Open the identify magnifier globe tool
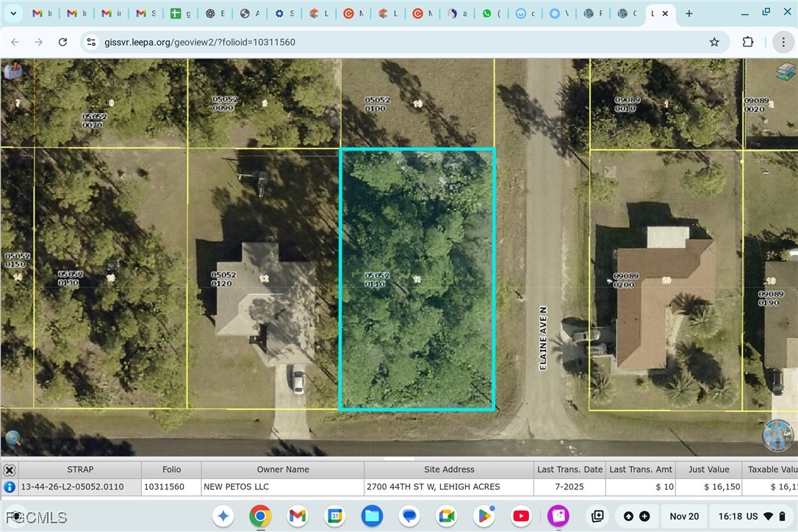The image size is (798, 532). pos(13,438)
